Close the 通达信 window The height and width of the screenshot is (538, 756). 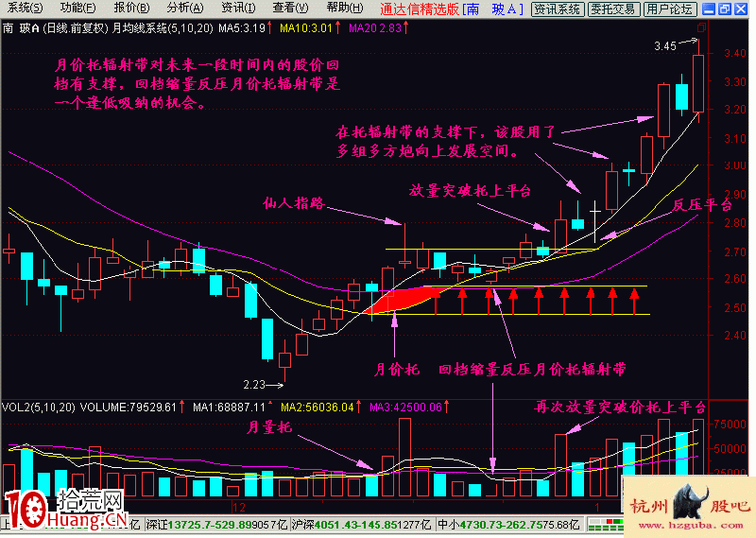(741, 9)
